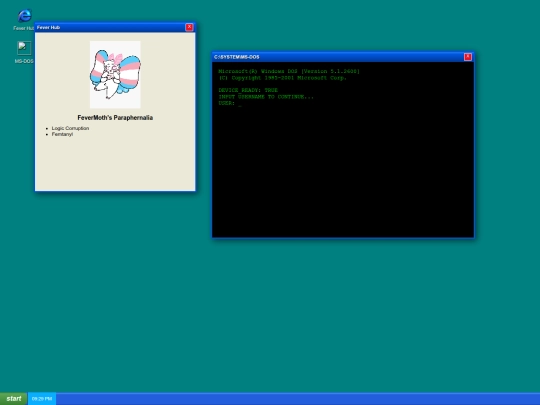Open the Logic Corruption link
This screenshot has height=405, width=540.
[70, 128]
